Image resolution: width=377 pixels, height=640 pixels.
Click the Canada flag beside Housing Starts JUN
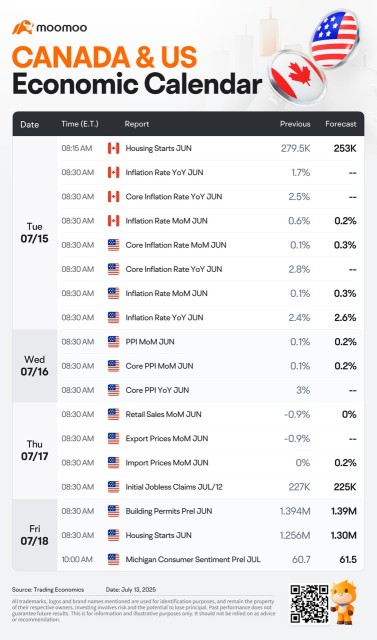[113, 148]
